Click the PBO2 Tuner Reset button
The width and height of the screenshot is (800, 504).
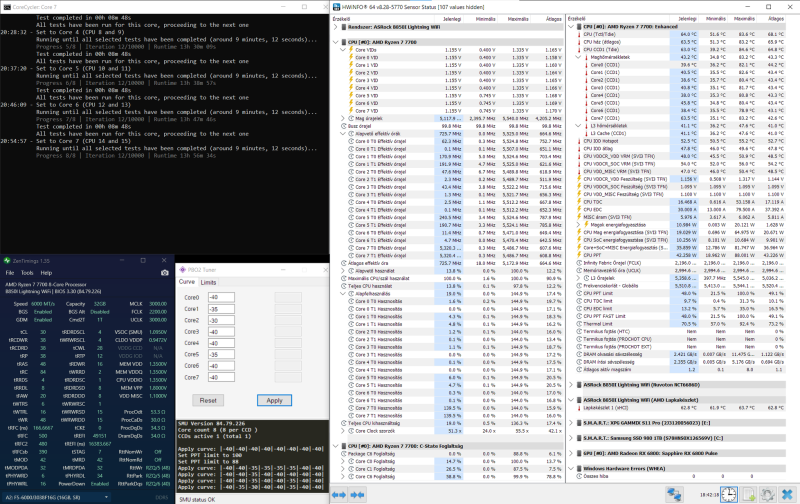208,400
